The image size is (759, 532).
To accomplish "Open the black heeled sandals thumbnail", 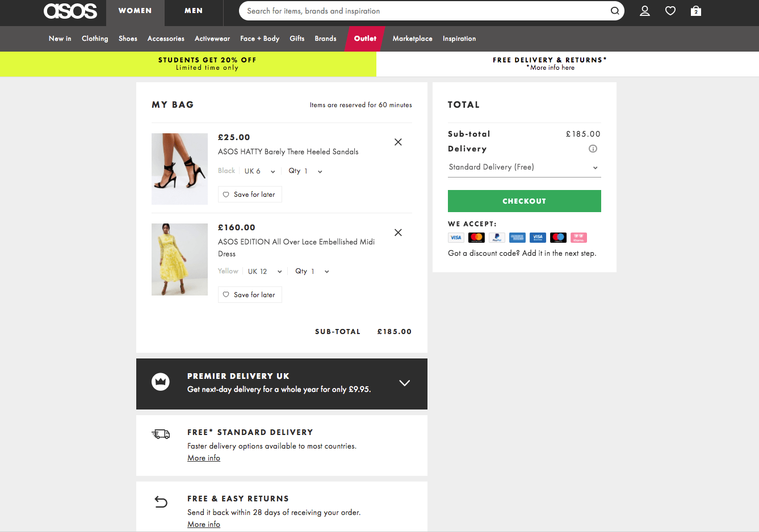I will [x=179, y=169].
